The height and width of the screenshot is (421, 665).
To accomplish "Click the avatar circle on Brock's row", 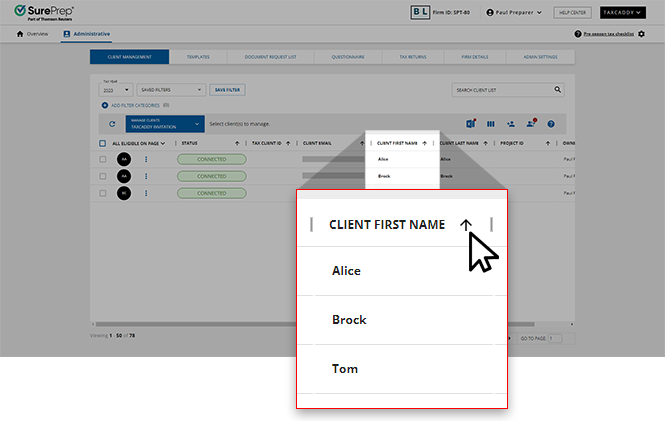I will (x=124, y=176).
